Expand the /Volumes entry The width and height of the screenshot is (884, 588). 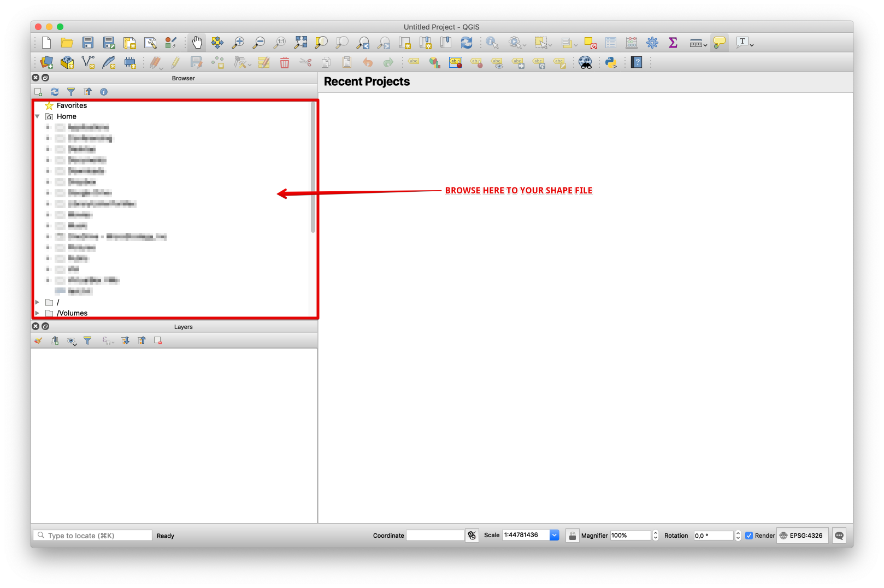tap(37, 313)
